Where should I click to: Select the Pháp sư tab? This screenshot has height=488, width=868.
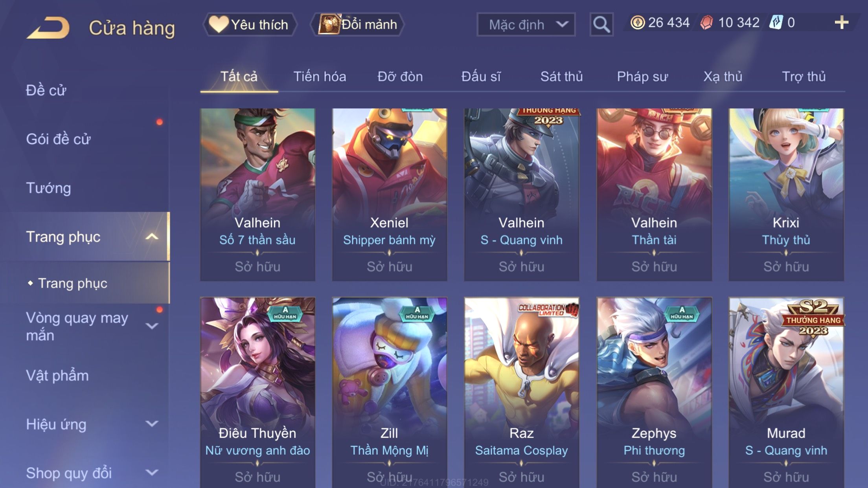642,77
